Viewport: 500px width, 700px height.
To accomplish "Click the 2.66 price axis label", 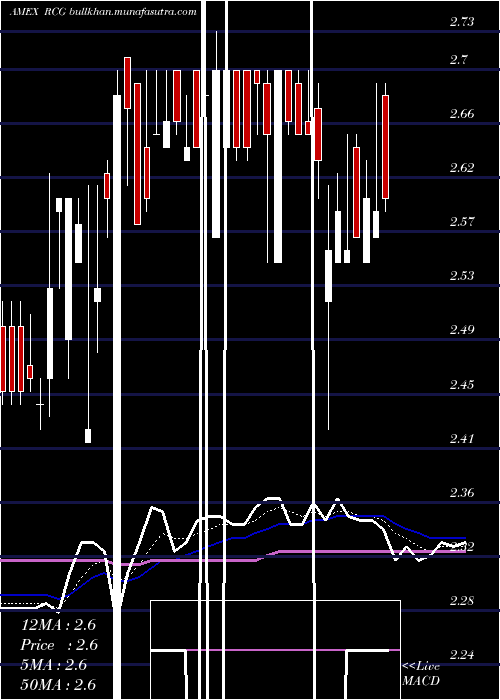I will click(462, 113).
